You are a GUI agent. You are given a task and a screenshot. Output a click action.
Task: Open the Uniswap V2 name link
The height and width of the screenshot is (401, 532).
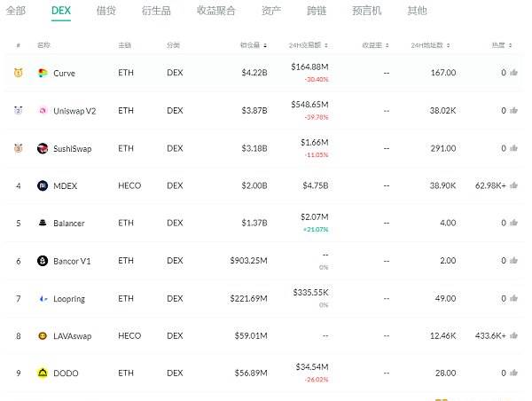coord(74,111)
